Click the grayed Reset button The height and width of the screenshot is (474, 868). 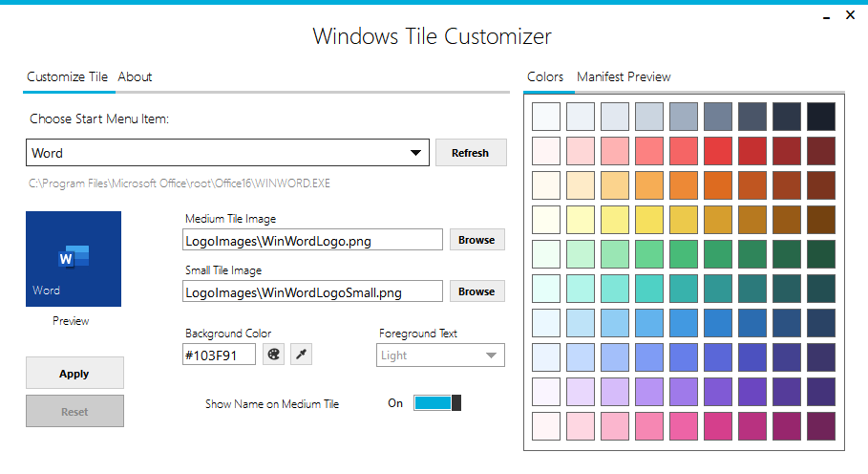click(x=74, y=412)
